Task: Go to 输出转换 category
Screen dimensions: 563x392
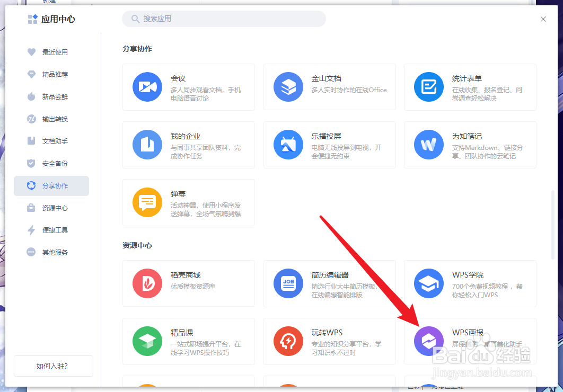Action: pyautogui.click(x=51, y=119)
